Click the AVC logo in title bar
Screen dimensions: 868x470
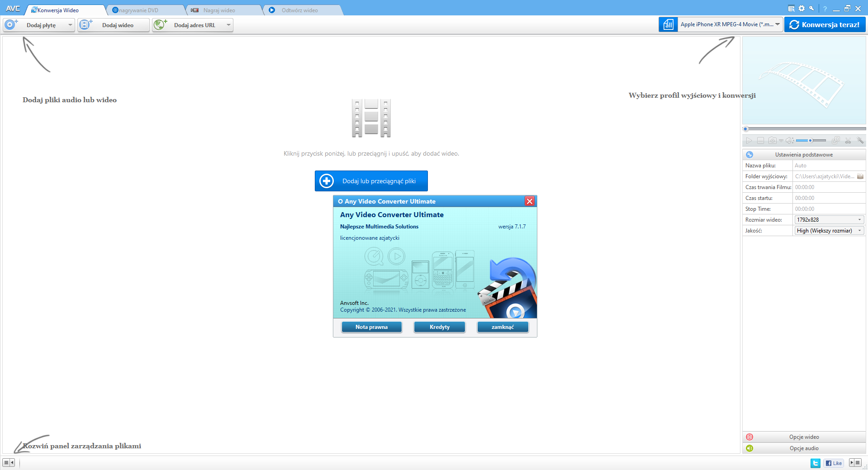(x=13, y=8)
